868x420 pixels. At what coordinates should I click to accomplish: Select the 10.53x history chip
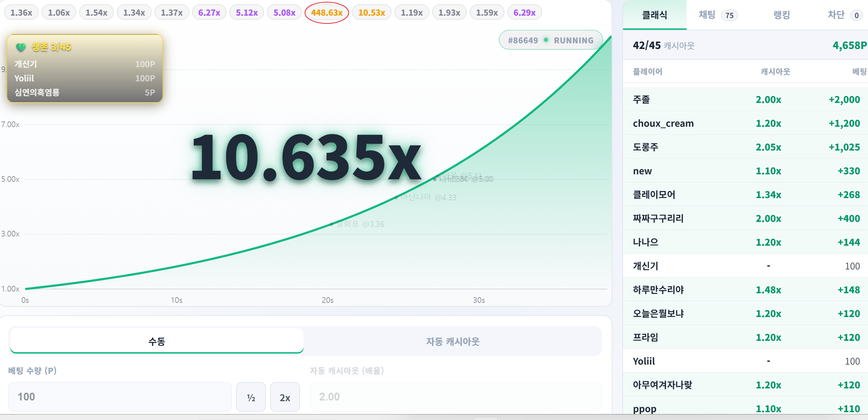click(372, 13)
